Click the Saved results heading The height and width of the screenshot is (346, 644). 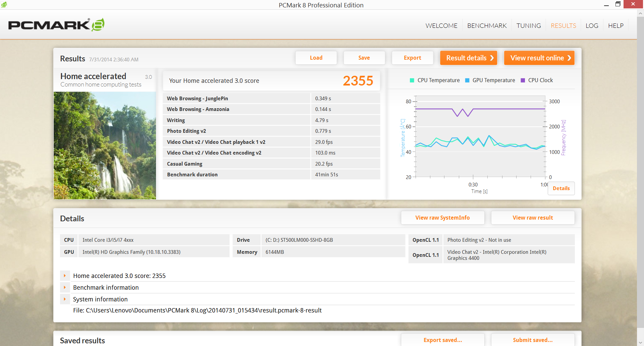coord(83,341)
